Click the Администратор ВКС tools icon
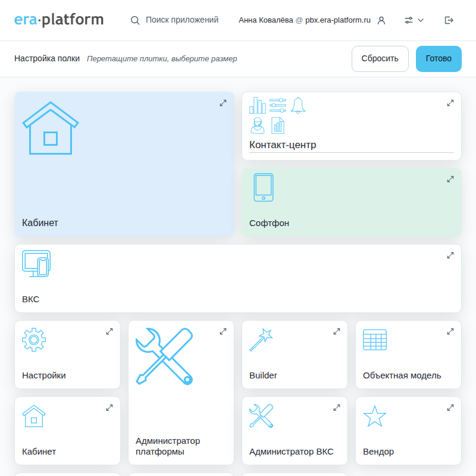The image size is (476, 476). pos(261,416)
